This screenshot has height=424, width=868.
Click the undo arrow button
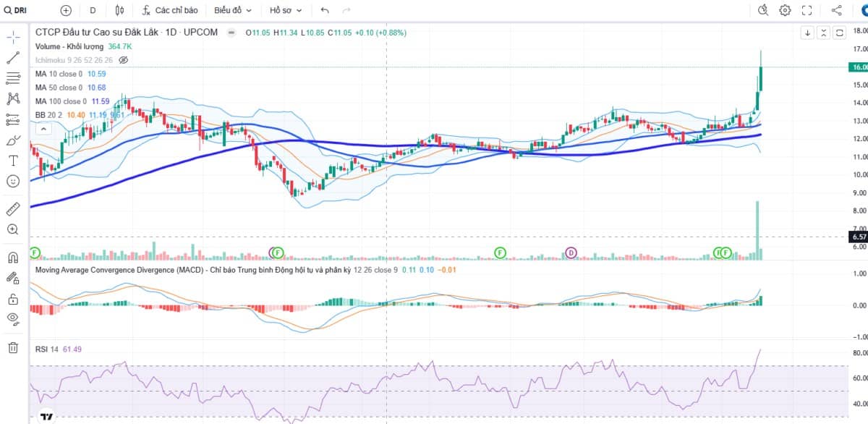pos(325,10)
